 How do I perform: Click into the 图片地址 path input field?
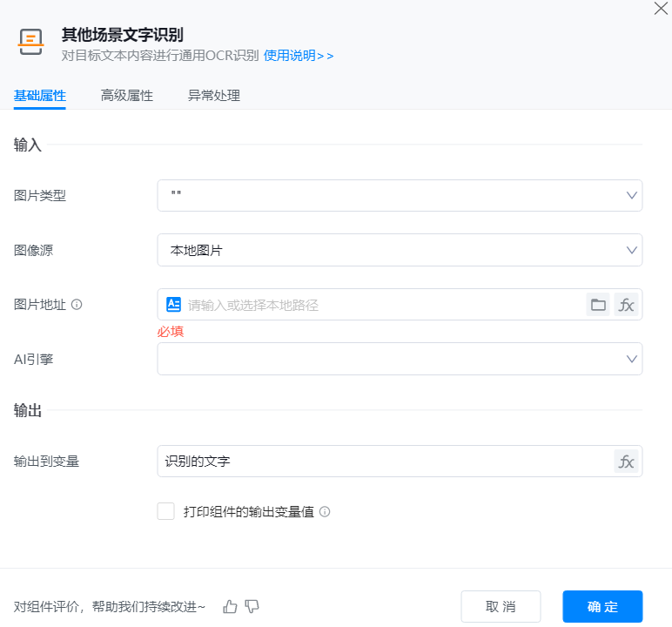point(383,305)
